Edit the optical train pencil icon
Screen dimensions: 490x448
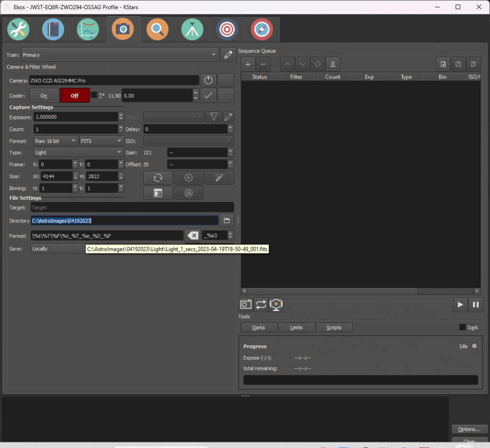pos(228,55)
